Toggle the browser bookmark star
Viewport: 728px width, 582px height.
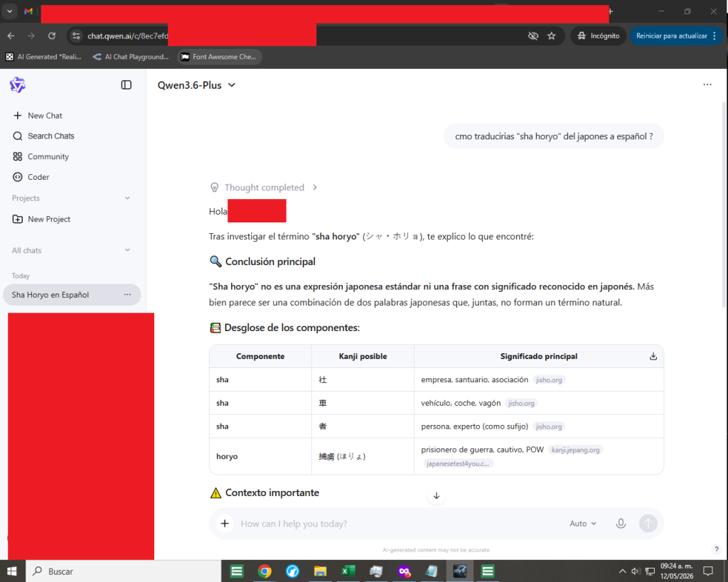(551, 36)
